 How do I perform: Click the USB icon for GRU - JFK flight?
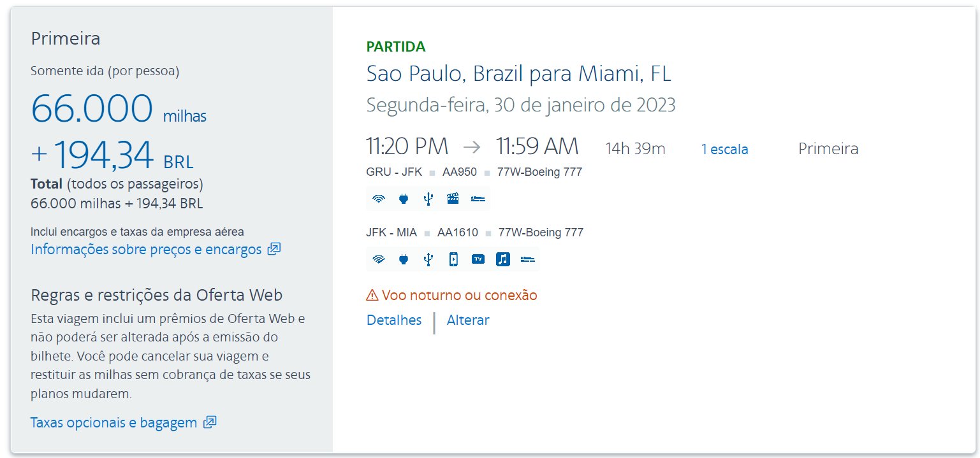[x=428, y=199]
